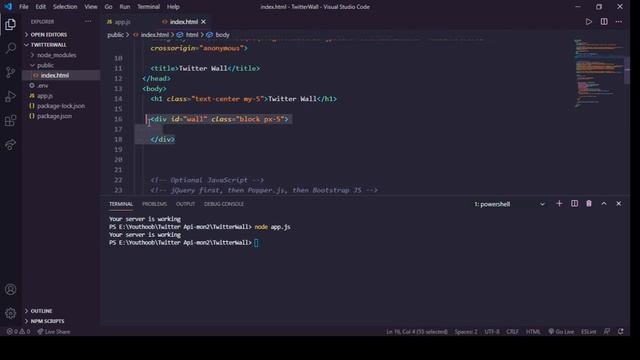This screenshot has height=360, width=640.
Task: Click Go Live in the status bar
Action: 561,331
